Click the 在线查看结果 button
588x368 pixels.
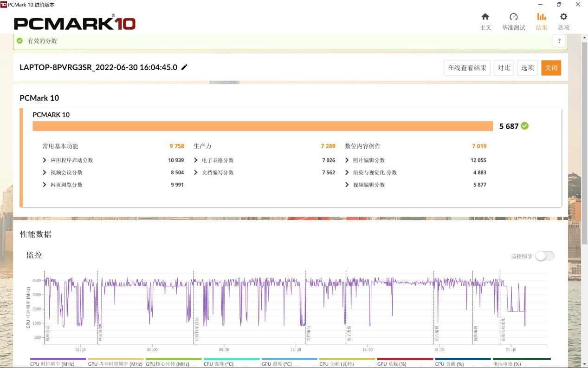(x=467, y=68)
